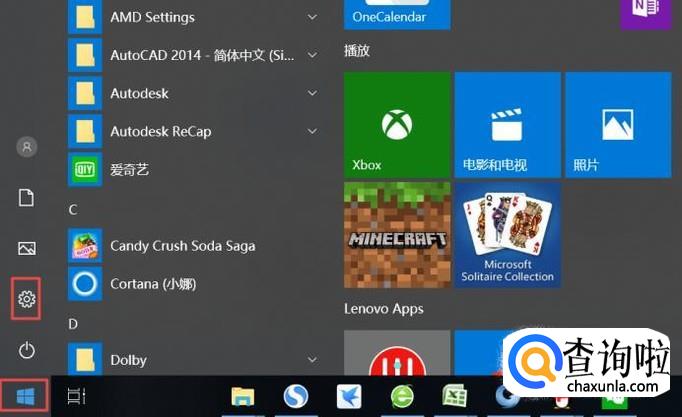
Task: Open Task View on the taskbar
Action: [x=77, y=396]
